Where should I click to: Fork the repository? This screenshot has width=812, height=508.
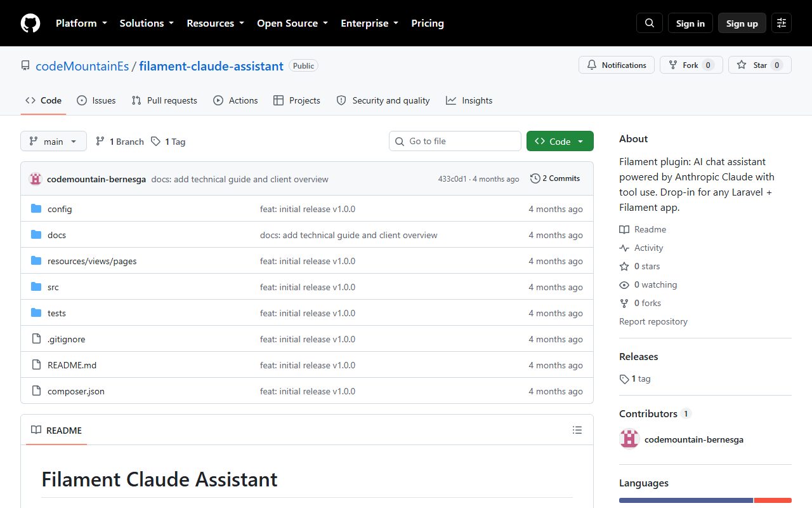pyautogui.click(x=691, y=65)
